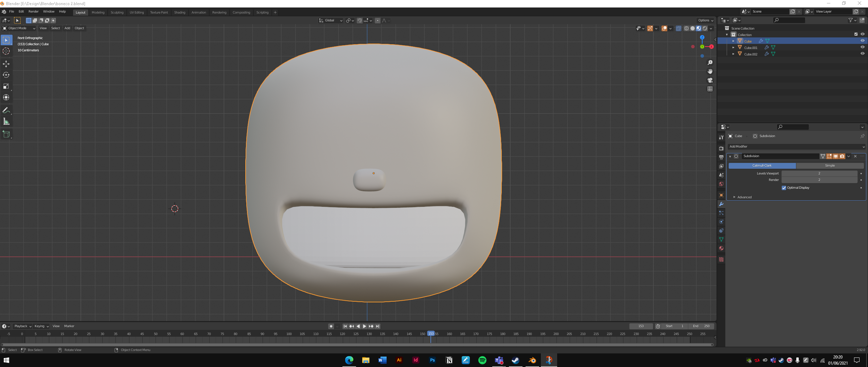Open Spotify from the Windows taskbar

[482, 360]
